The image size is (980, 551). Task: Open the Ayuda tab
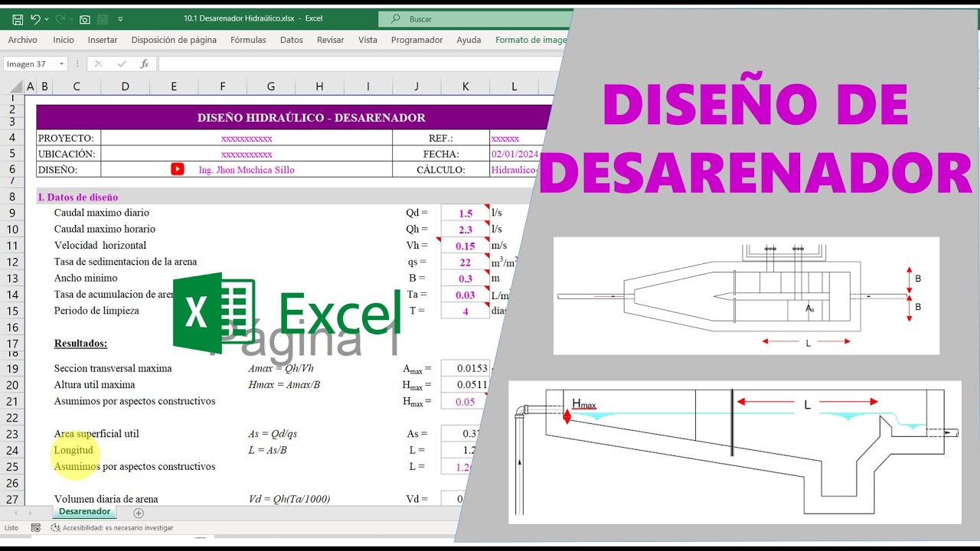[x=469, y=40]
